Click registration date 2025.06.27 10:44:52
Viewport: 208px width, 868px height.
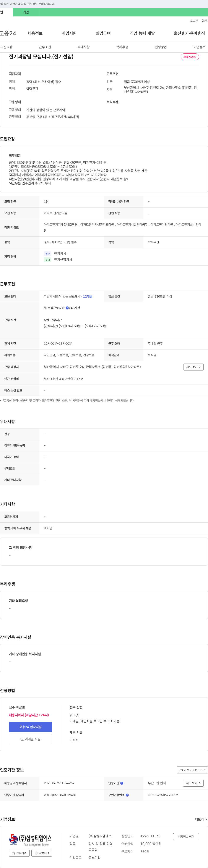[x=59, y=783]
